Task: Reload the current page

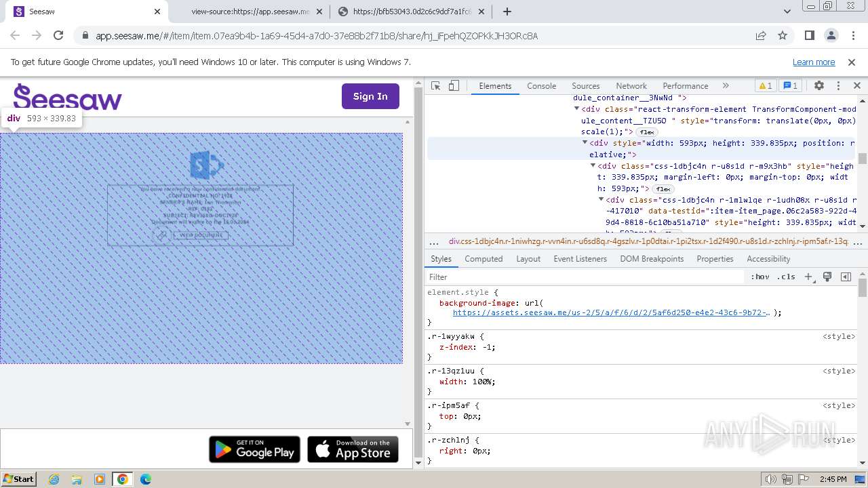Action: (x=58, y=35)
